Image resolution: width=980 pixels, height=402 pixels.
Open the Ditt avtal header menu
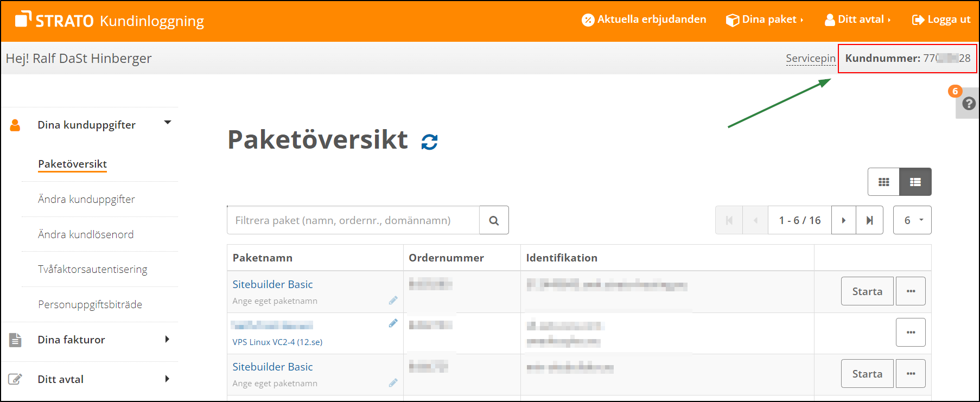pyautogui.click(x=858, y=20)
